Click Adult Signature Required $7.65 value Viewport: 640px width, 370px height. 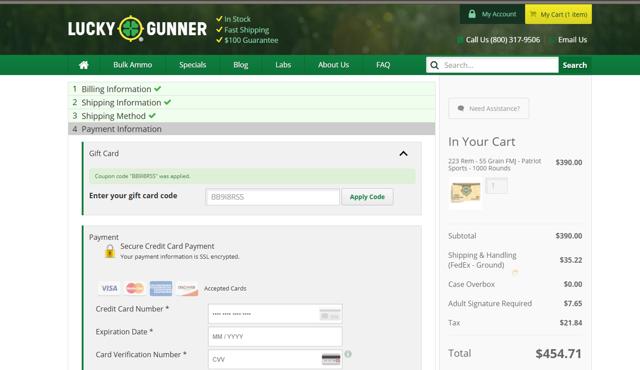click(573, 304)
